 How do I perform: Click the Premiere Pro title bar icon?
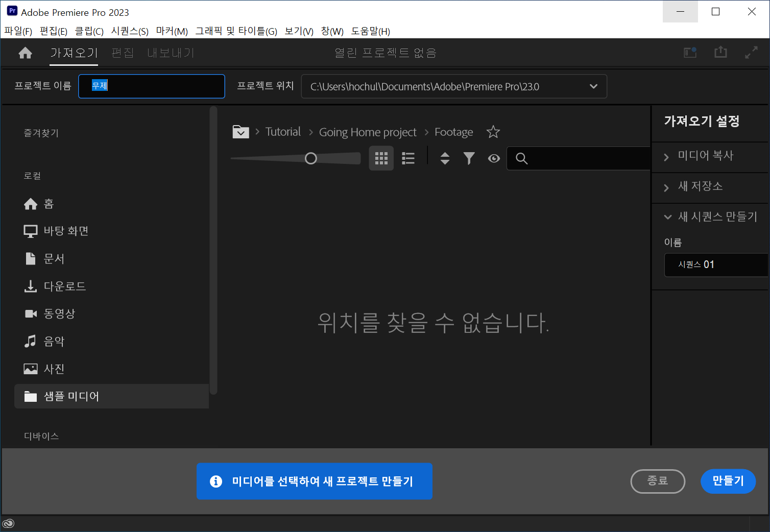[12, 11]
